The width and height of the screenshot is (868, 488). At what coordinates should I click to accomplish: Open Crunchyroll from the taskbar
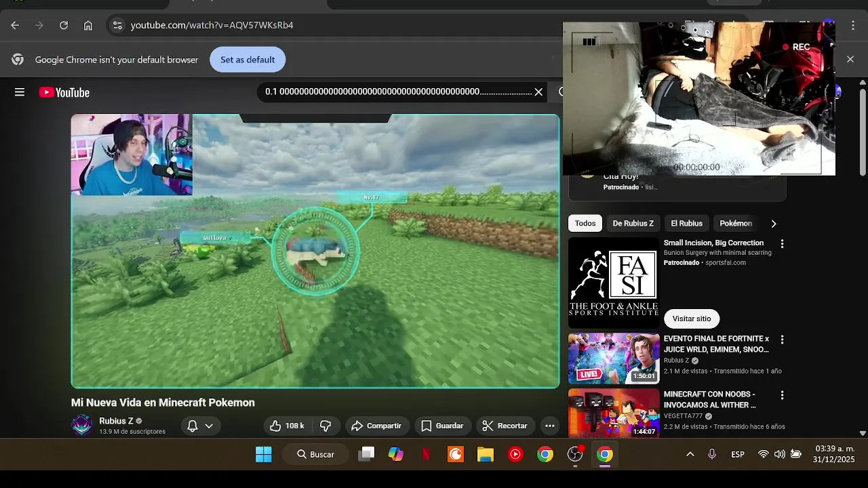coord(456,454)
